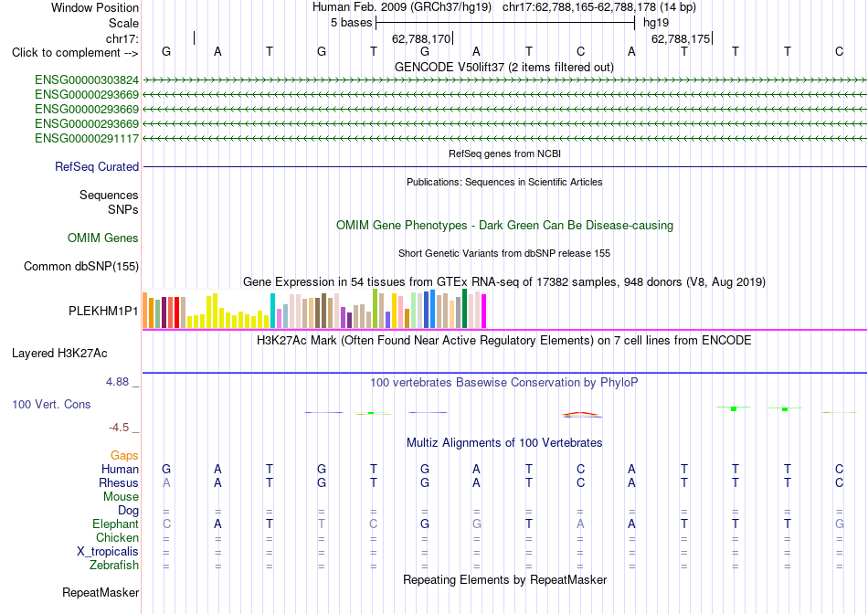
Task: Open the OMIM Gene Phenotypes track title
Action: pyautogui.click(x=505, y=226)
